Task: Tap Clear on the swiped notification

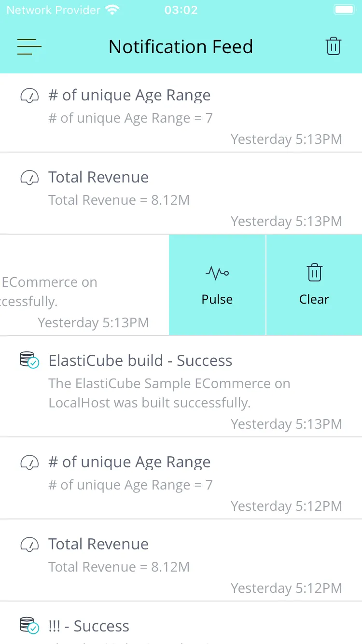Action: [314, 285]
